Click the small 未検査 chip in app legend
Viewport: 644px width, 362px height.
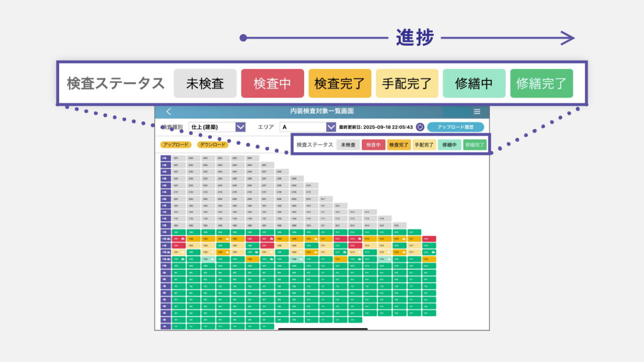pyautogui.click(x=348, y=145)
